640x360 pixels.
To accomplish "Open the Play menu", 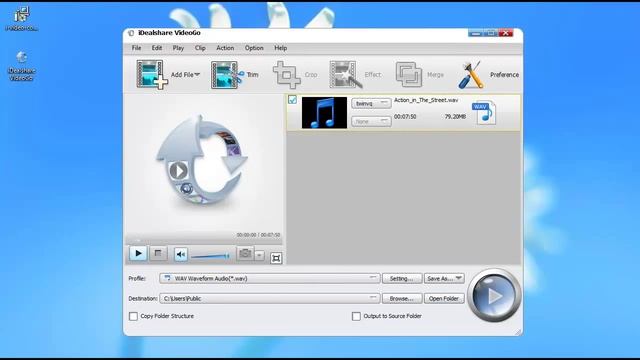I will pos(178,48).
